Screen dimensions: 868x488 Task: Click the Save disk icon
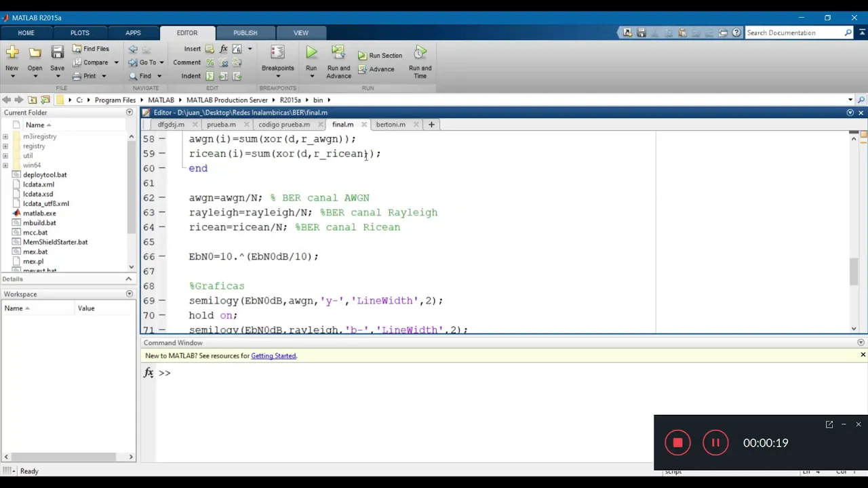pyautogui.click(x=58, y=53)
